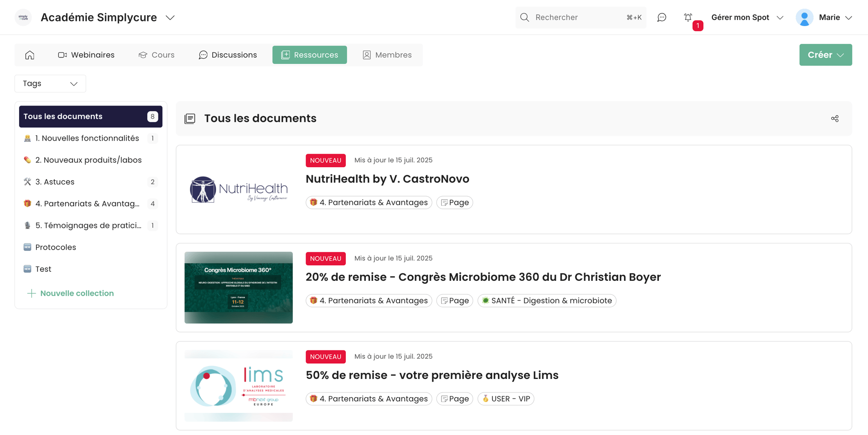Click the gift icon of 4. Partenariats collection in sidebar
Screen dimensions: 868x435
coord(27,203)
